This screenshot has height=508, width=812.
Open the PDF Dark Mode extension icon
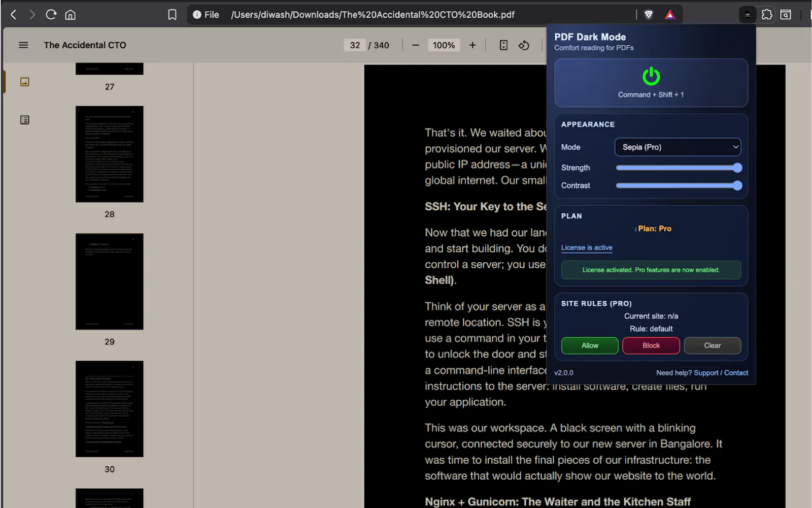(x=748, y=15)
